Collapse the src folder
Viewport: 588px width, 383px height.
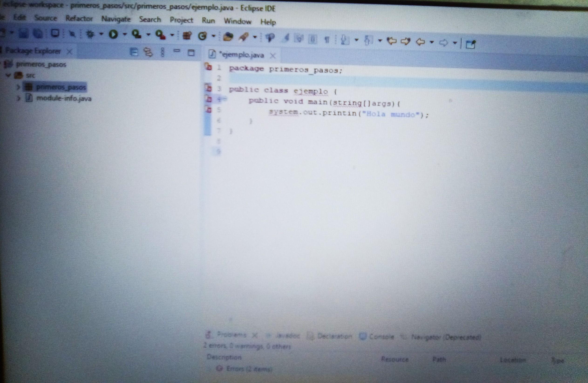pyautogui.click(x=9, y=75)
